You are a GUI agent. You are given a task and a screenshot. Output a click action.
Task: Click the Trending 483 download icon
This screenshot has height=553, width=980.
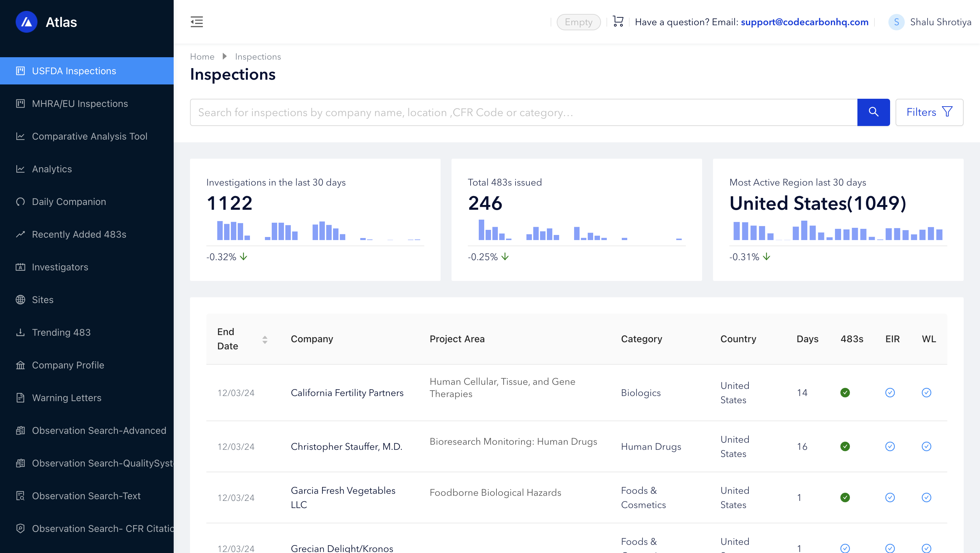(x=20, y=332)
